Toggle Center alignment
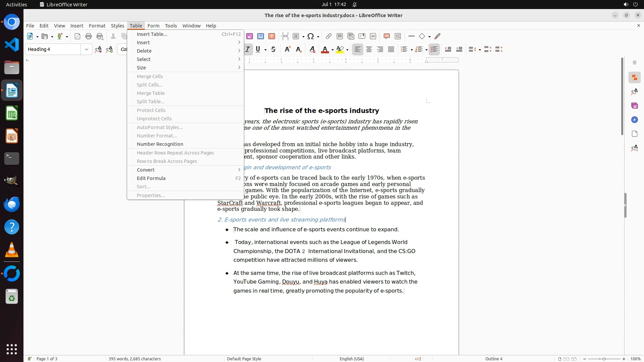This screenshot has width=644, height=362. click(369, 50)
